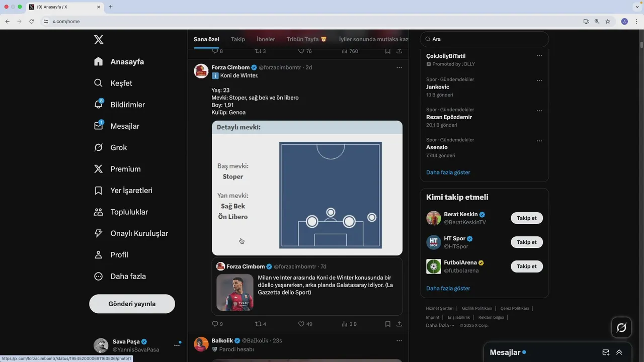View analytics showing 3 B views
The height and width of the screenshot is (362, 644).
click(349, 324)
